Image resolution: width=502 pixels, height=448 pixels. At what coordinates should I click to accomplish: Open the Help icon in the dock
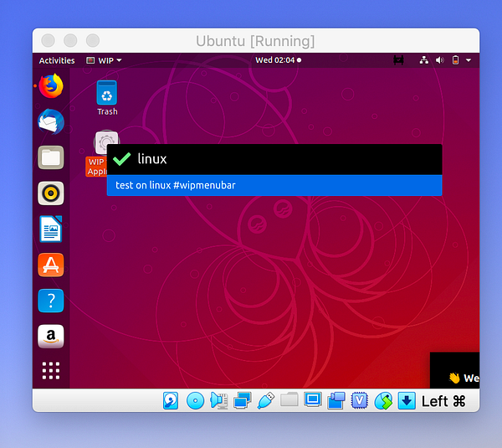pyautogui.click(x=51, y=301)
